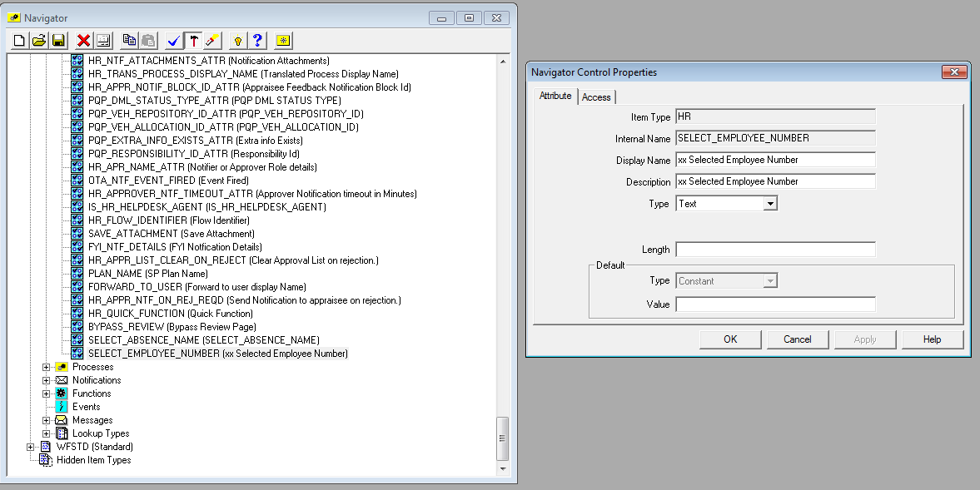Expand the Processes node
Image resolution: width=980 pixels, height=490 pixels.
click(x=46, y=367)
